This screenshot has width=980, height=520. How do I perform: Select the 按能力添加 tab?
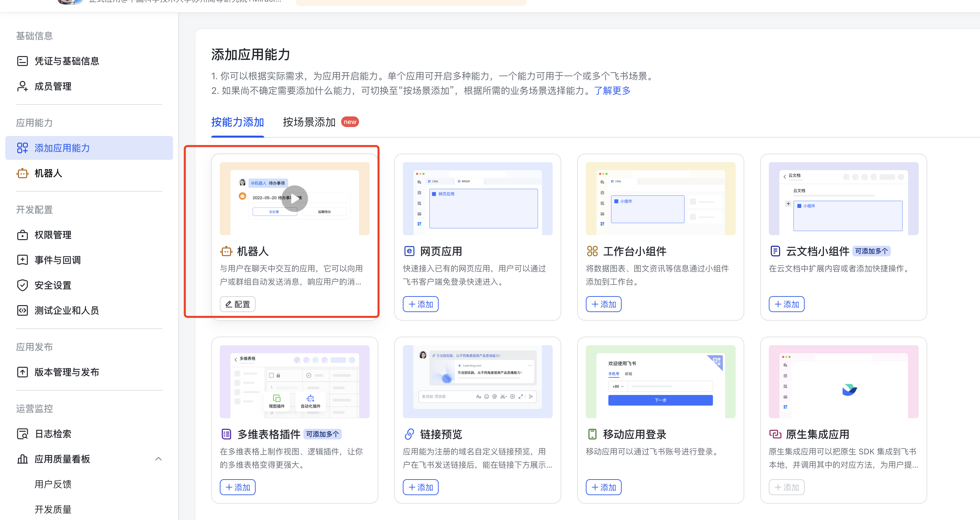[x=237, y=122]
